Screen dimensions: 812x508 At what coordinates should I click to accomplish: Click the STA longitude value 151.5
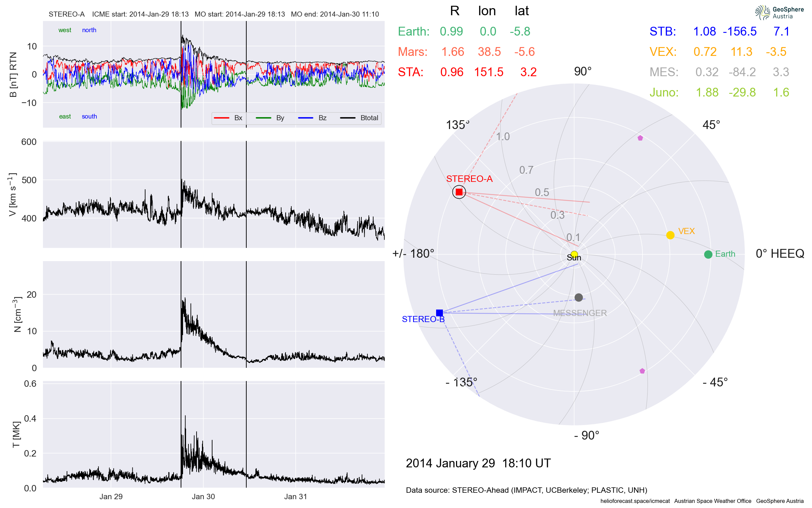pyautogui.click(x=489, y=72)
